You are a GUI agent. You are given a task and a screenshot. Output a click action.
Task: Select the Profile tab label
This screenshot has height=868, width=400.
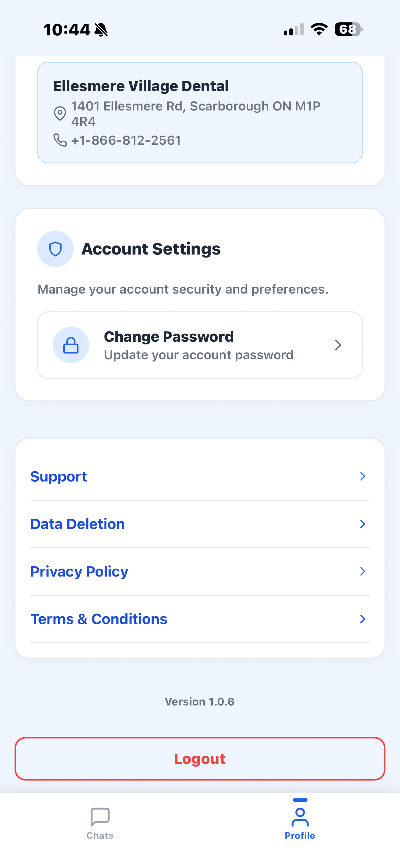point(300,836)
